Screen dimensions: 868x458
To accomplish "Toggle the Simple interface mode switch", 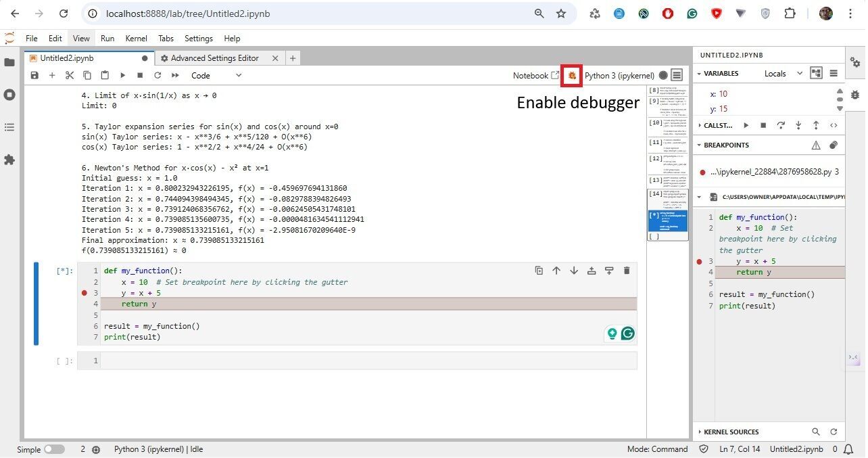I will 54,449.
